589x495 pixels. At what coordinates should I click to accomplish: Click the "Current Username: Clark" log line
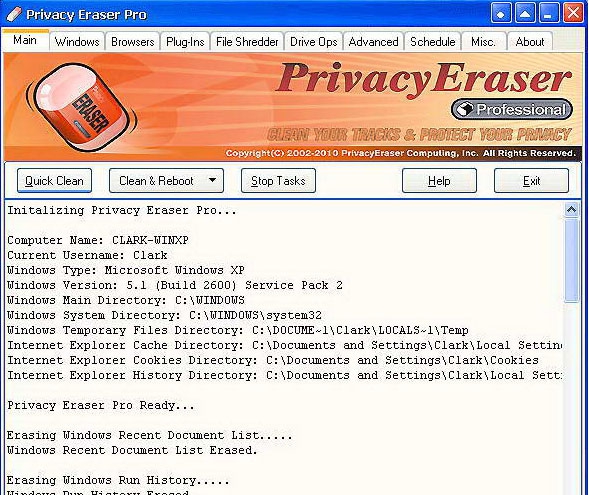pyautogui.click(x=87, y=255)
